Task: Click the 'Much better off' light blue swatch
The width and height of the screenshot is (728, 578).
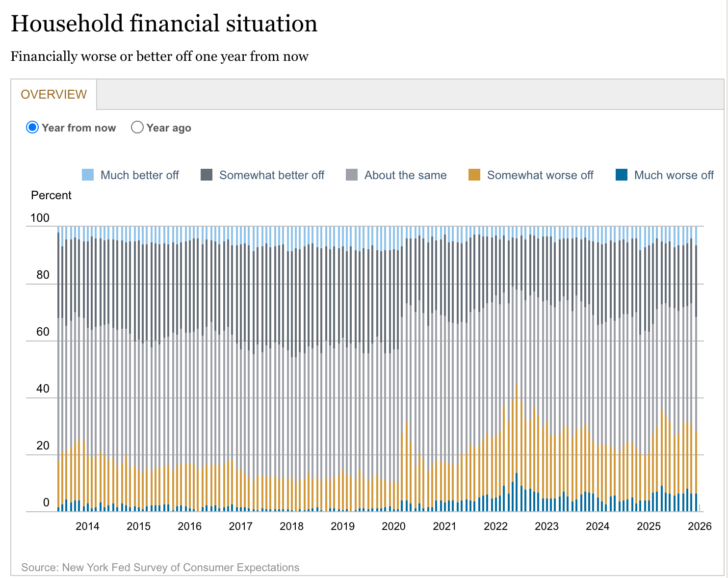Action: coord(88,175)
